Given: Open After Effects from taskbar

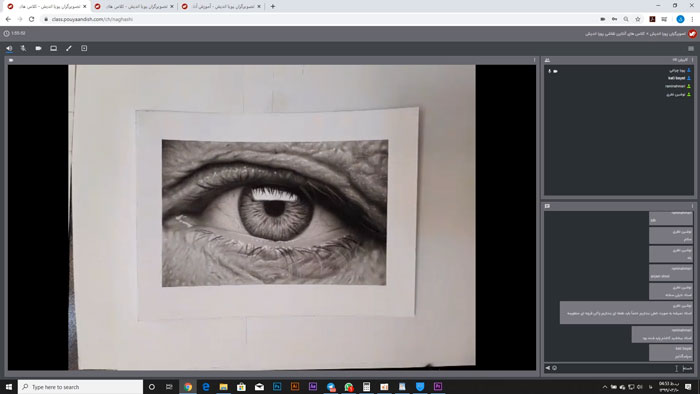Looking at the screenshot, I should (x=312, y=387).
